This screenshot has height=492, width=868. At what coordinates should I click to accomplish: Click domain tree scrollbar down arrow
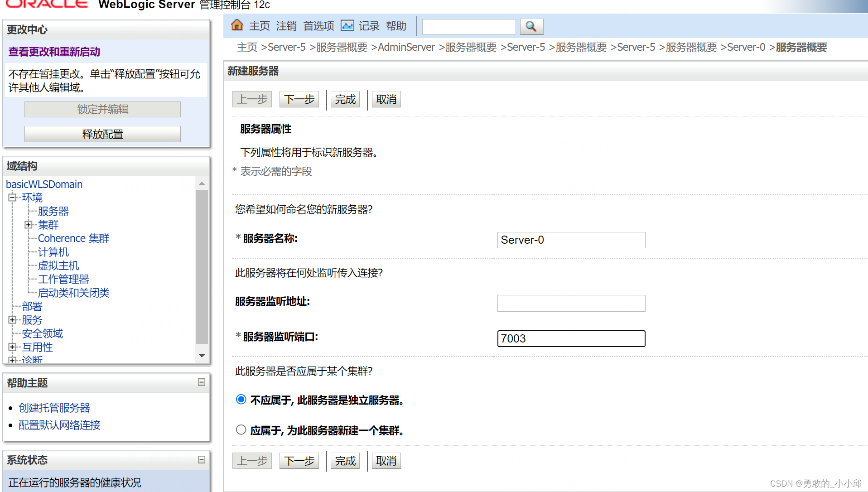(x=202, y=356)
